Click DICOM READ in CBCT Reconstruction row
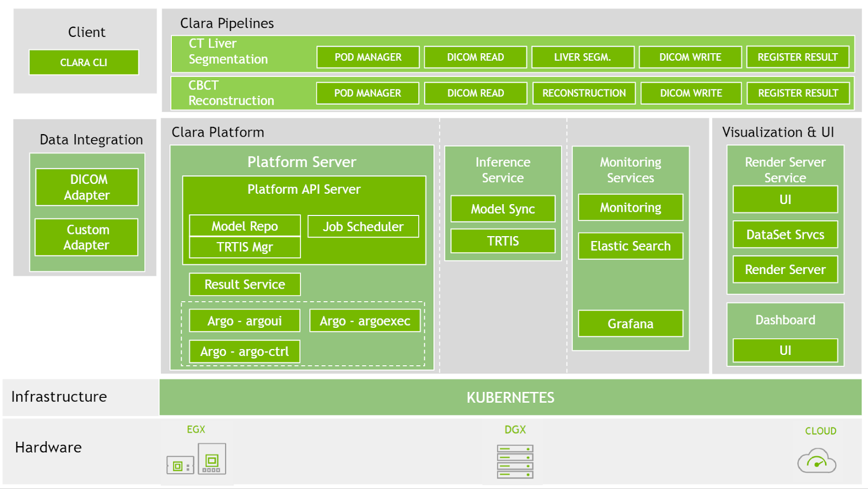Viewport: 868px width, 489px height. [x=476, y=93]
